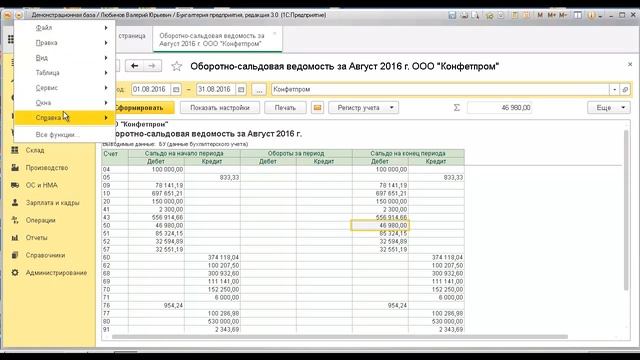Open the Сервис menu item
The height and width of the screenshot is (360, 640).
click(x=64, y=88)
